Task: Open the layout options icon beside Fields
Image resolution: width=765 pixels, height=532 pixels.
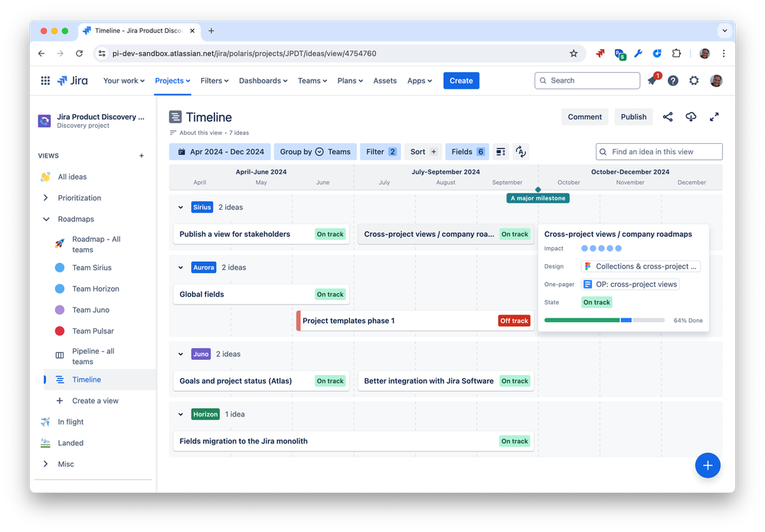Action: [501, 152]
